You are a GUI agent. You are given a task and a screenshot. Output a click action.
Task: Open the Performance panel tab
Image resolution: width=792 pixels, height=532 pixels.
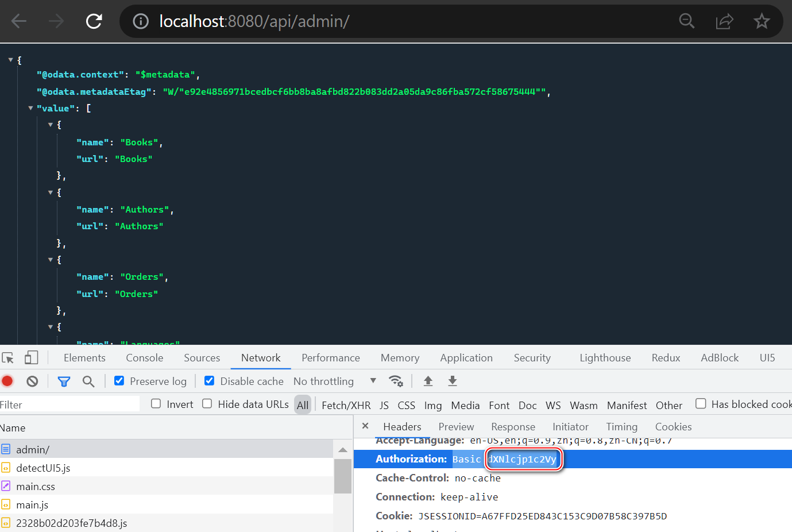[x=331, y=358]
